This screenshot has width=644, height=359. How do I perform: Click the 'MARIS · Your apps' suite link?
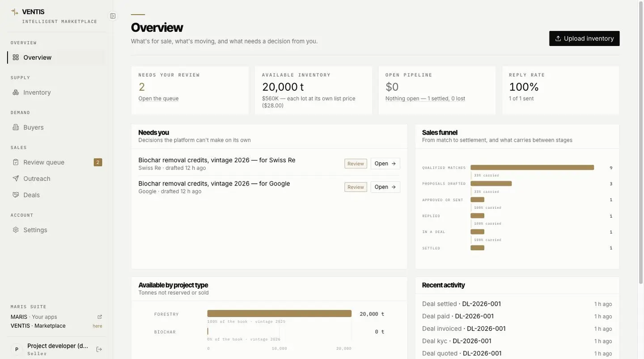tap(56, 317)
